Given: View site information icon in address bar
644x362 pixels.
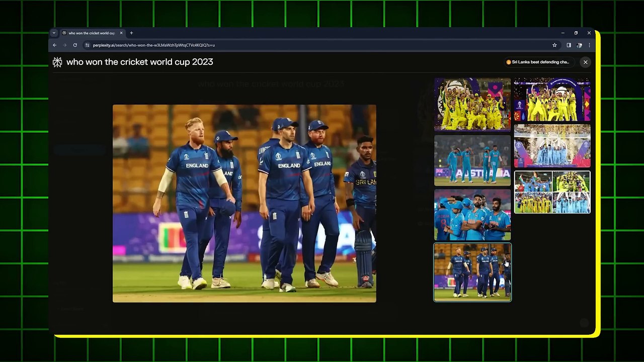Looking at the screenshot, I should 87,45.
